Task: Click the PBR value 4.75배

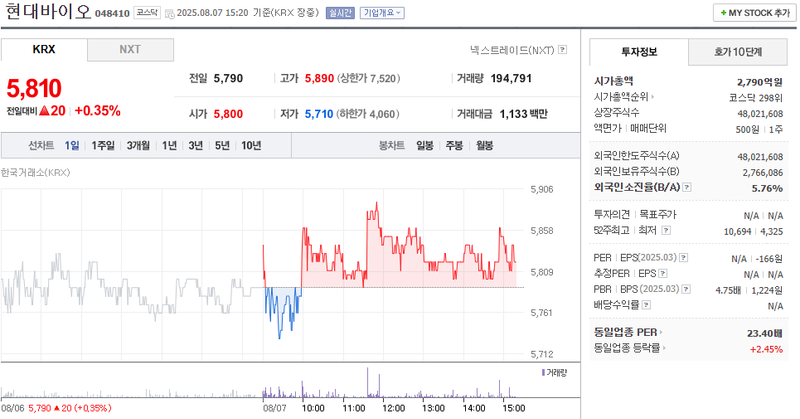Action: click(x=728, y=290)
